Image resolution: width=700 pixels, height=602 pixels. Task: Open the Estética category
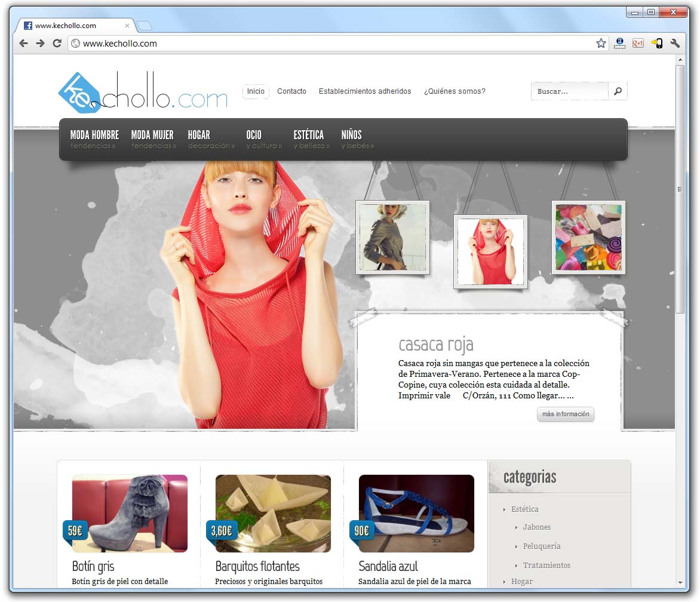tap(525, 509)
